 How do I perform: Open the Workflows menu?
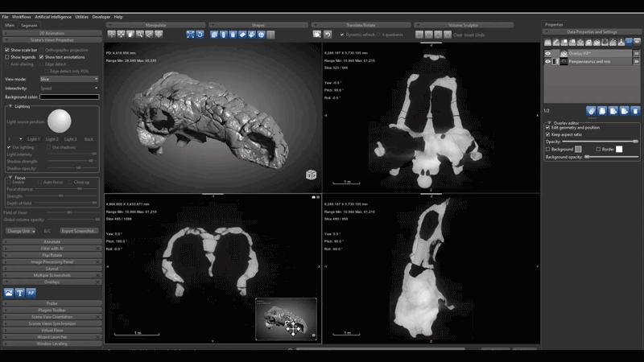pos(22,17)
